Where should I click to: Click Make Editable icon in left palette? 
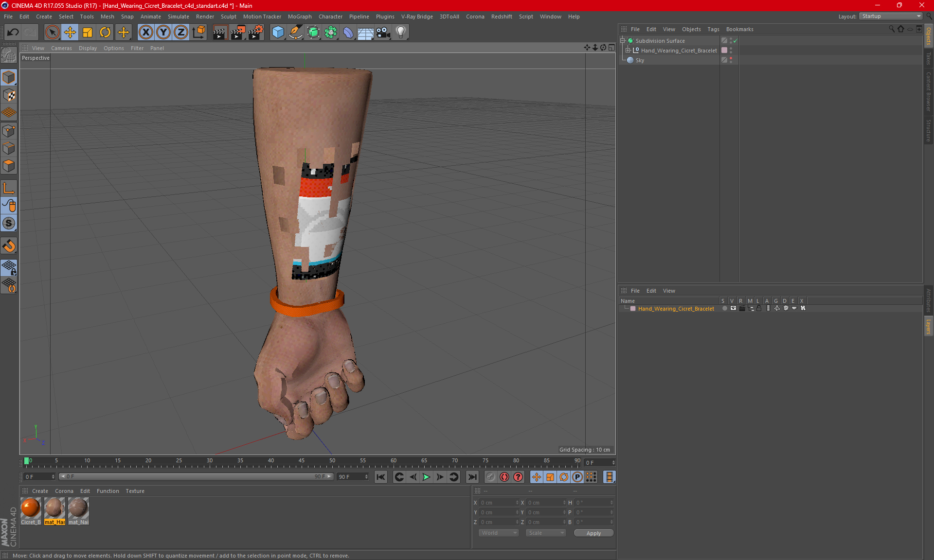pyautogui.click(x=9, y=55)
